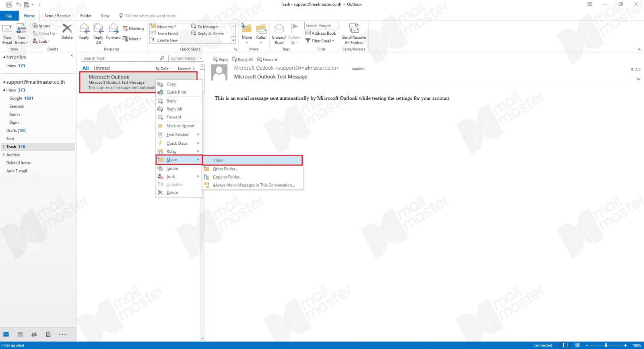Collapse the Favorites section
Image resolution: width=644 pixels, height=349 pixels.
click(4, 57)
